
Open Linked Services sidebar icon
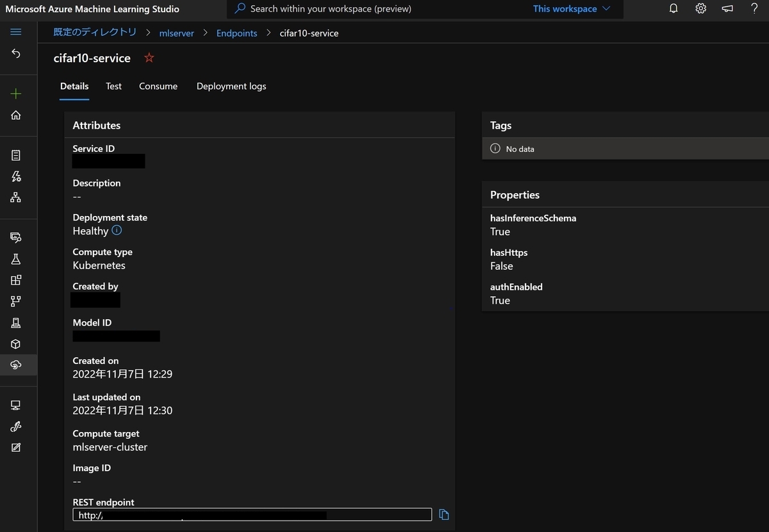[x=16, y=427]
